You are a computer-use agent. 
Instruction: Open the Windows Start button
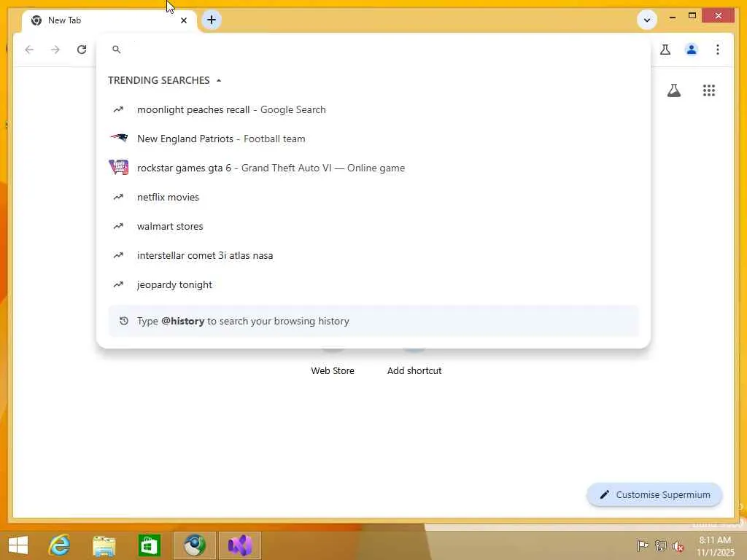(18, 545)
